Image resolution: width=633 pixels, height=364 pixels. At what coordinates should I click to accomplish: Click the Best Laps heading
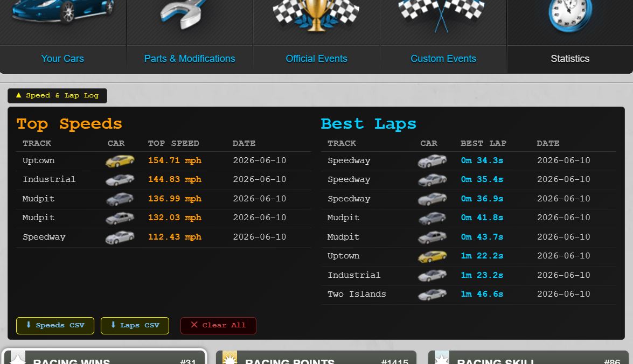pos(368,124)
